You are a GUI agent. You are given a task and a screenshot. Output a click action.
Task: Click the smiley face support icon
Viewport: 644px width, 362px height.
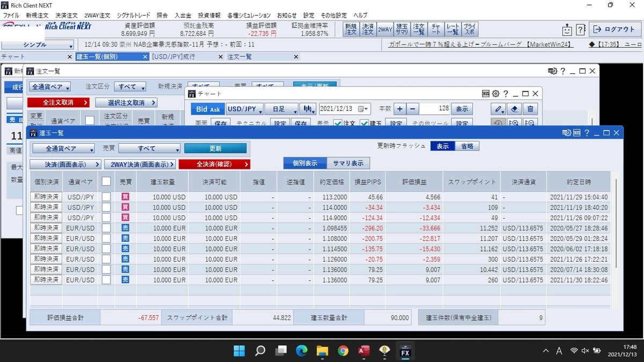click(x=567, y=30)
